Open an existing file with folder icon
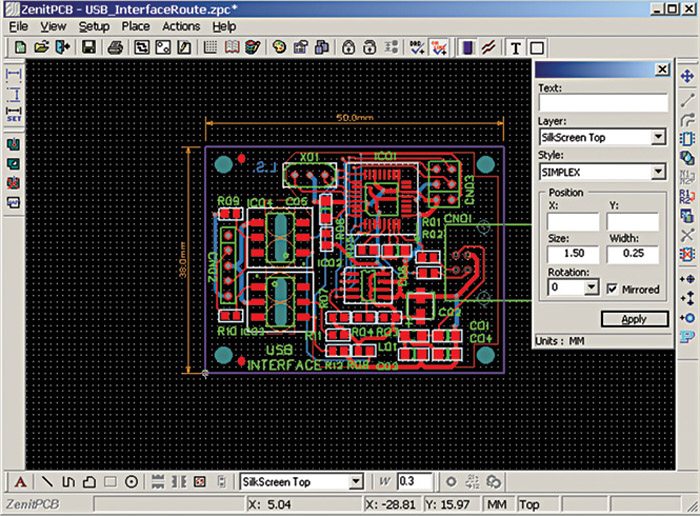 coord(42,47)
